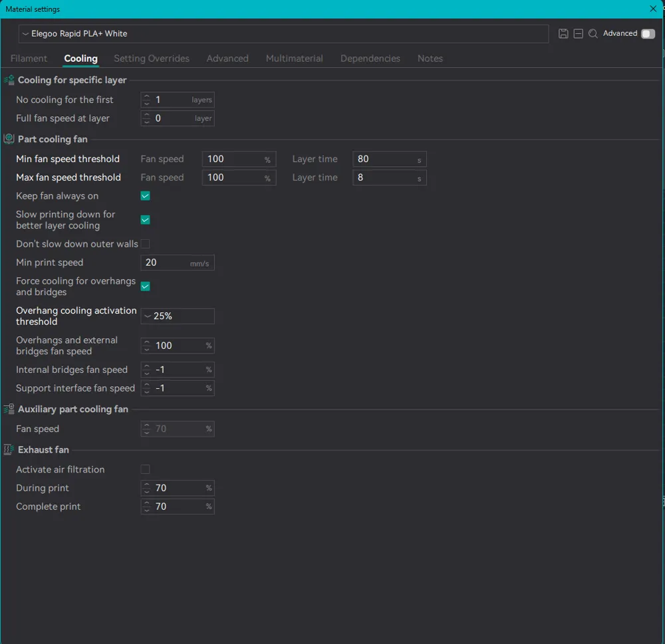Screen dimensions: 665x644
Task: Click the search settings magnifier icon
Action: point(593,34)
